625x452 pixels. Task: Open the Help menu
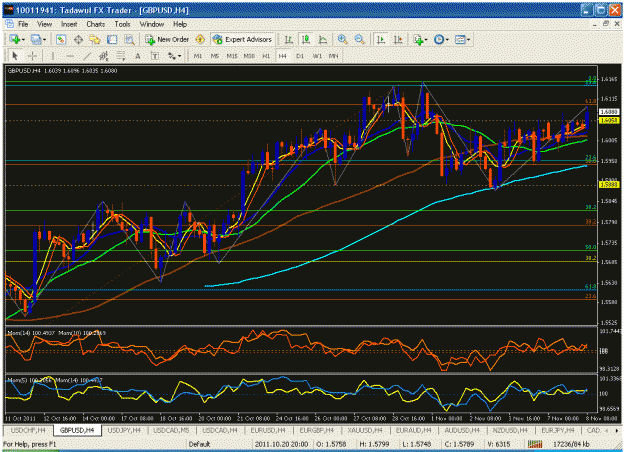point(180,24)
